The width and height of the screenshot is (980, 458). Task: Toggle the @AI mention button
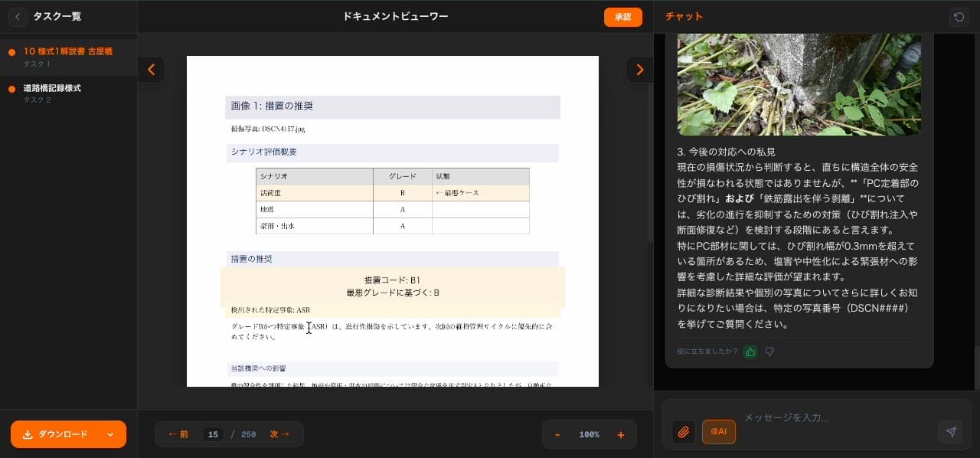[718, 432]
